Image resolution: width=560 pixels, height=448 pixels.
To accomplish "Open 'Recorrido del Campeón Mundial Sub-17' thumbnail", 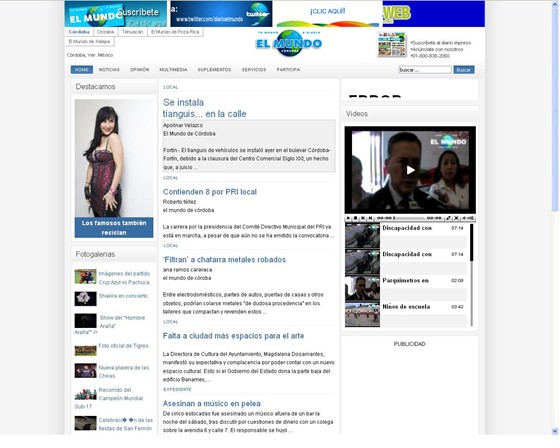I will (x=85, y=394).
